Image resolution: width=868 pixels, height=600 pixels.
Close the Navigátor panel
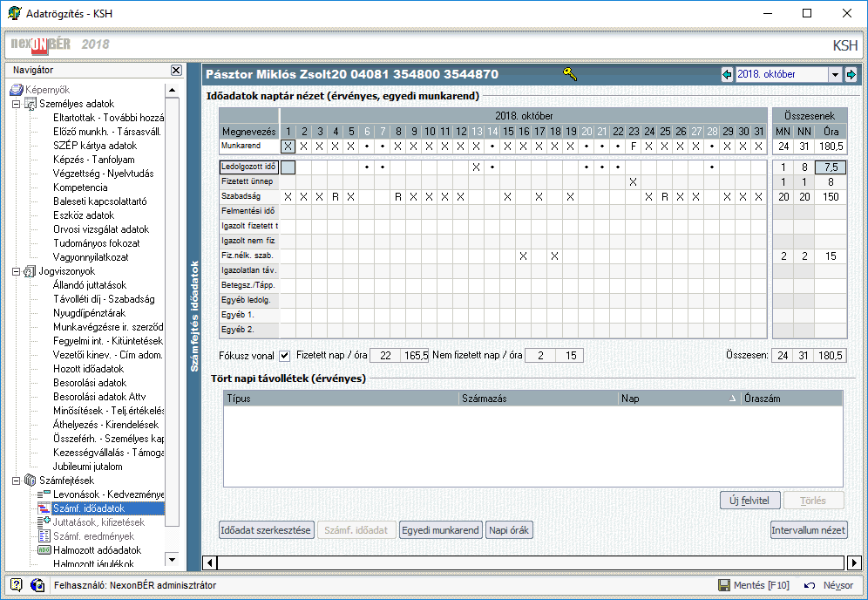click(176, 70)
